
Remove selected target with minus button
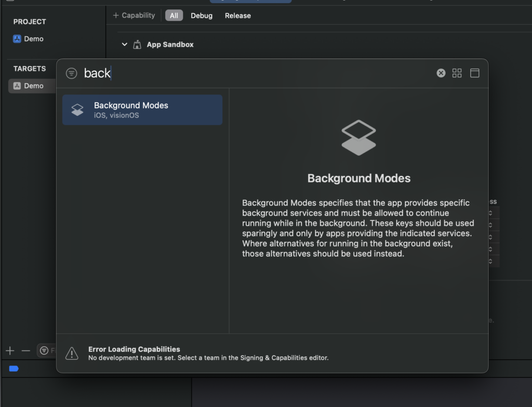pyautogui.click(x=26, y=350)
